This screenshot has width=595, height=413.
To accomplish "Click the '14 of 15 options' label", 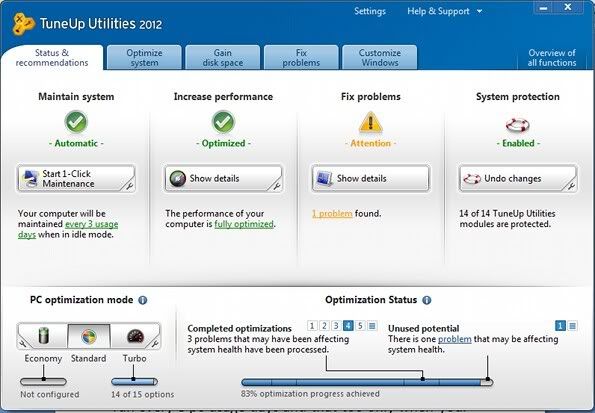I will tap(142, 395).
